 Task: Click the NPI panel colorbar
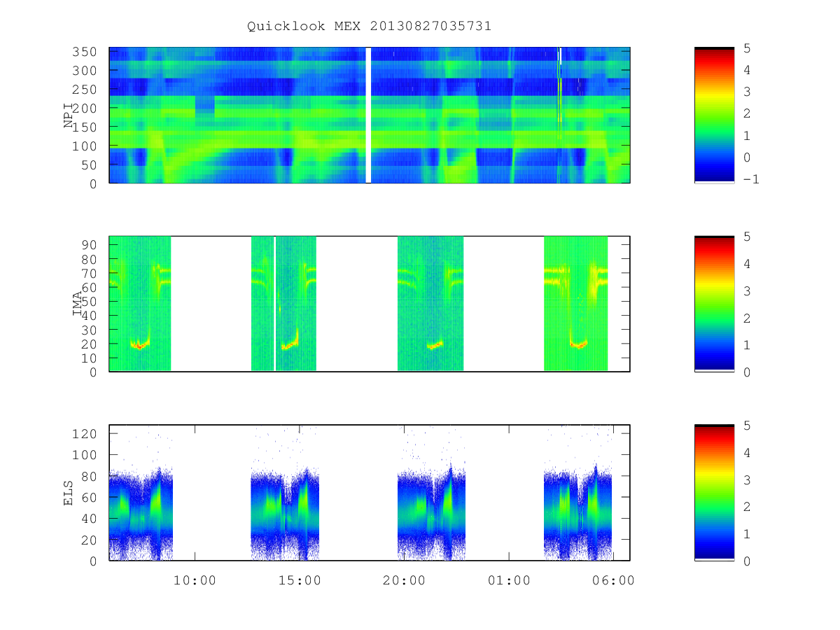click(x=714, y=115)
